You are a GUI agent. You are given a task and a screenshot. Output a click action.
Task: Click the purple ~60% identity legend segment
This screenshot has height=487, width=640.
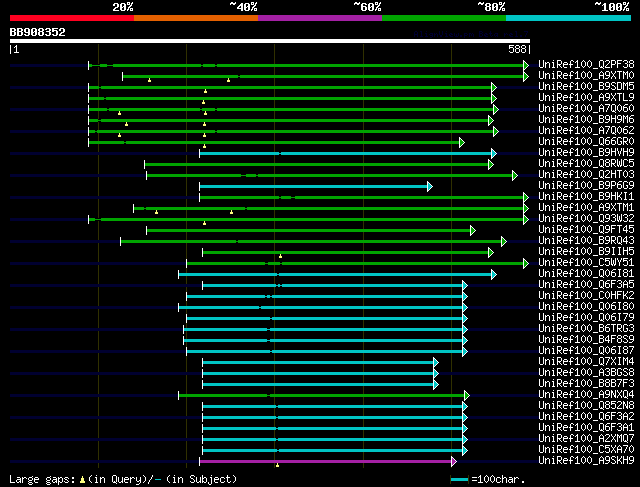(x=320, y=18)
